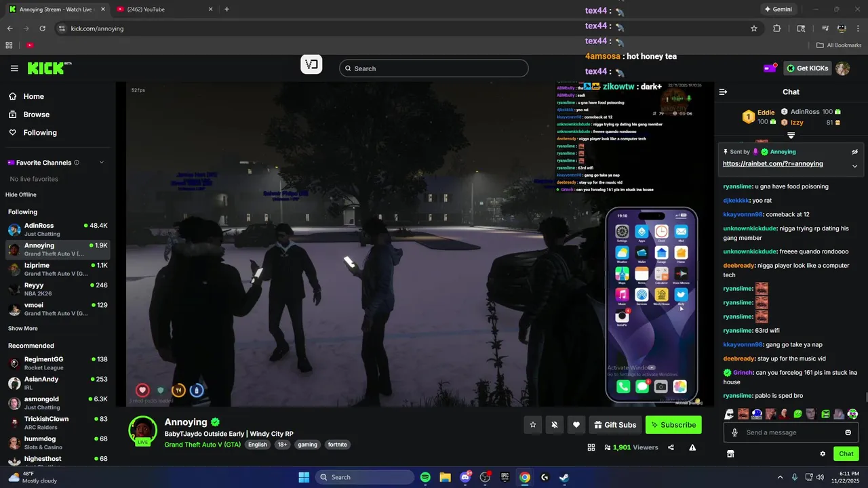Expand the gift leaderboard with down arrow

click(791, 136)
